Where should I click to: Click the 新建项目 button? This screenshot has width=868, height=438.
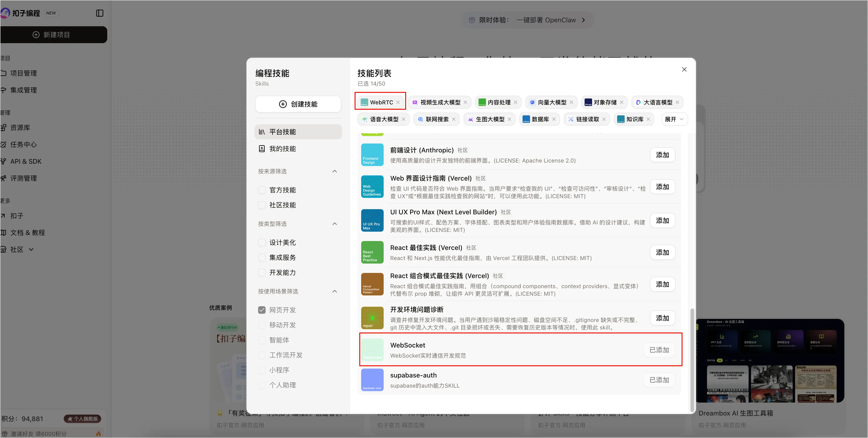tap(54, 35)
